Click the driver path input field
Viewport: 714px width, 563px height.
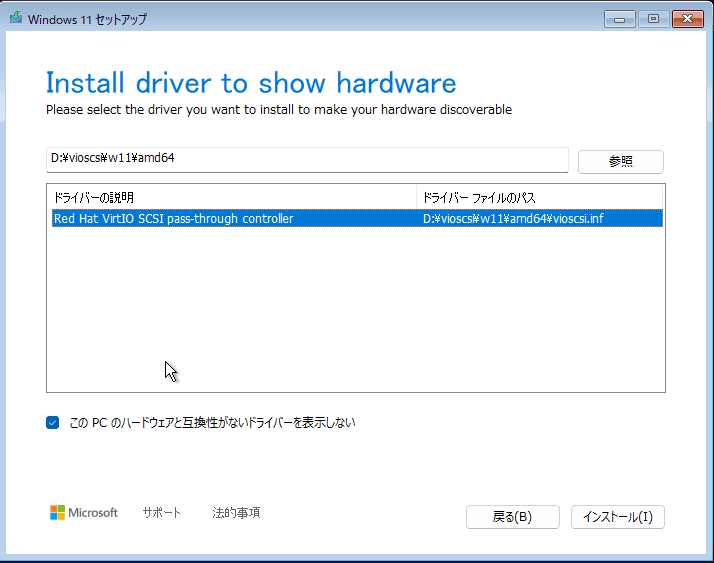307,159
